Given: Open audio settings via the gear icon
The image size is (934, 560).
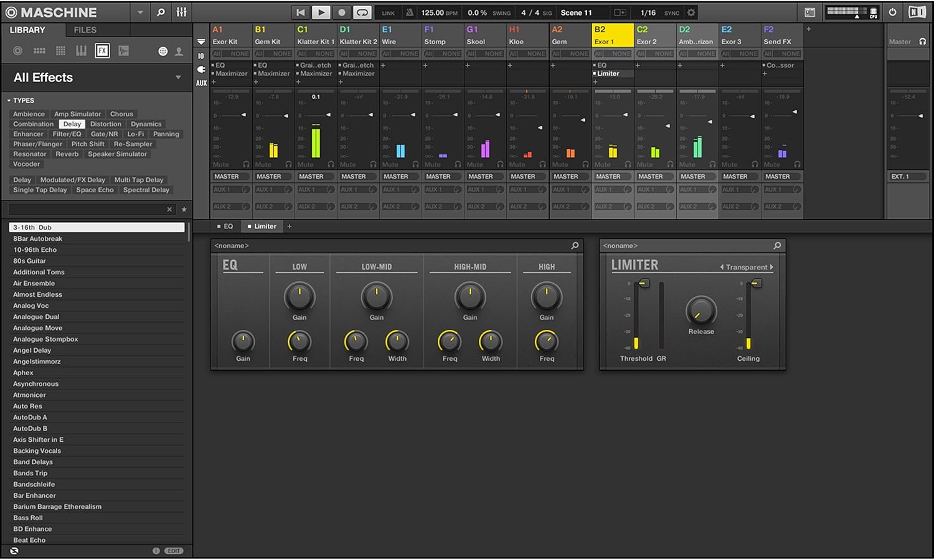Looking at the screenshot, I should coord(690,12).
